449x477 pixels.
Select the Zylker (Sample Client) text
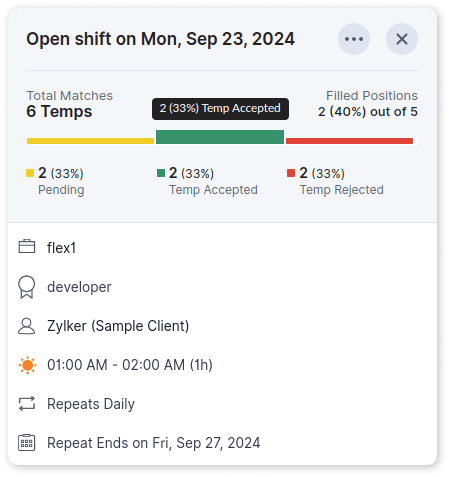point(118,326)
